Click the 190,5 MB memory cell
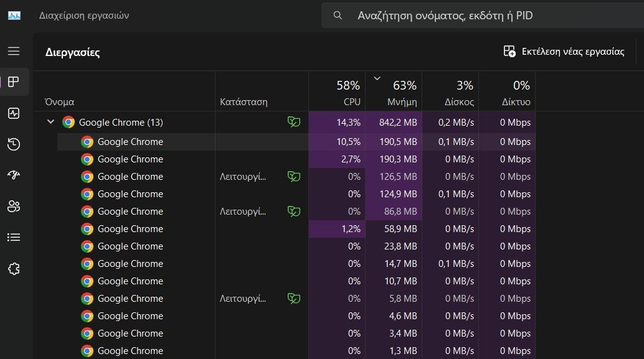Screen dimensions: 644x359 394,142
